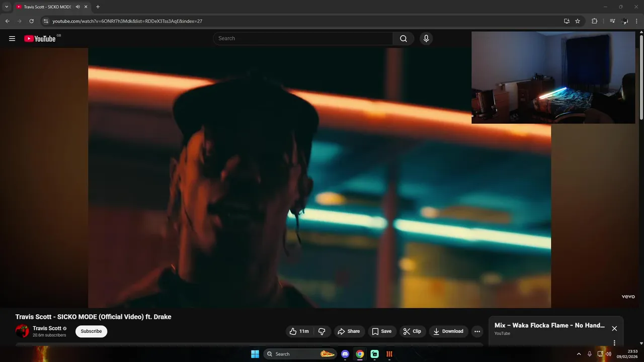Close the SICKO MODE browser tab
Screen dimensions: 644x362
[86, 7]
